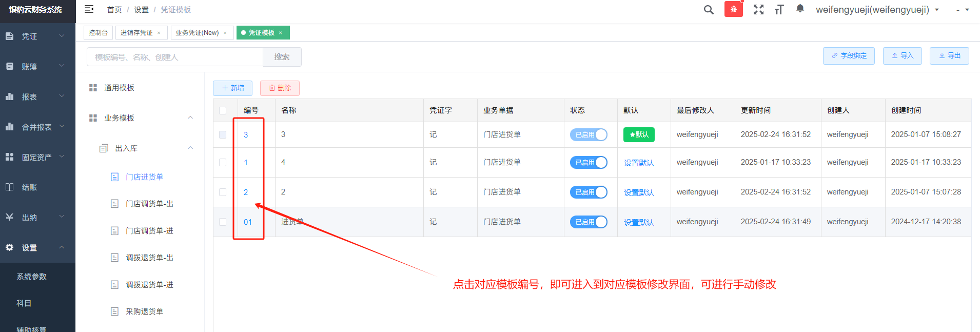Click the 通用模板 grid icon

[93, 88]
